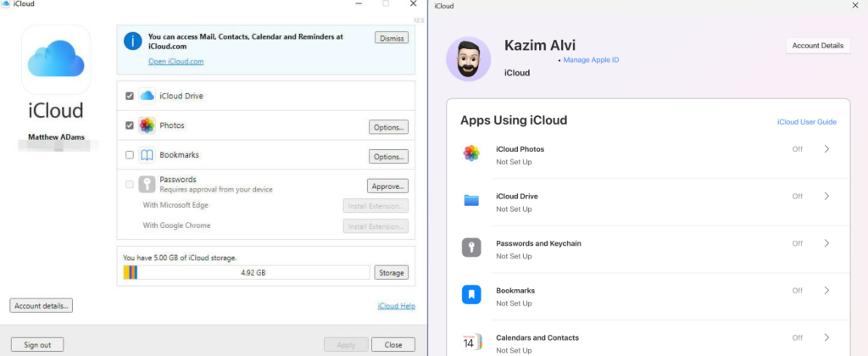
Task: Click the Apply button
Action: coord(346,344)
